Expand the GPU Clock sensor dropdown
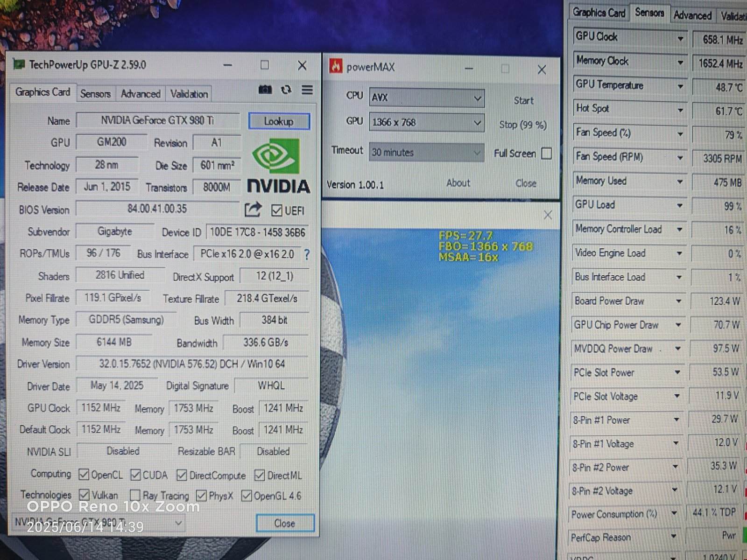 [x=680, y=39]
